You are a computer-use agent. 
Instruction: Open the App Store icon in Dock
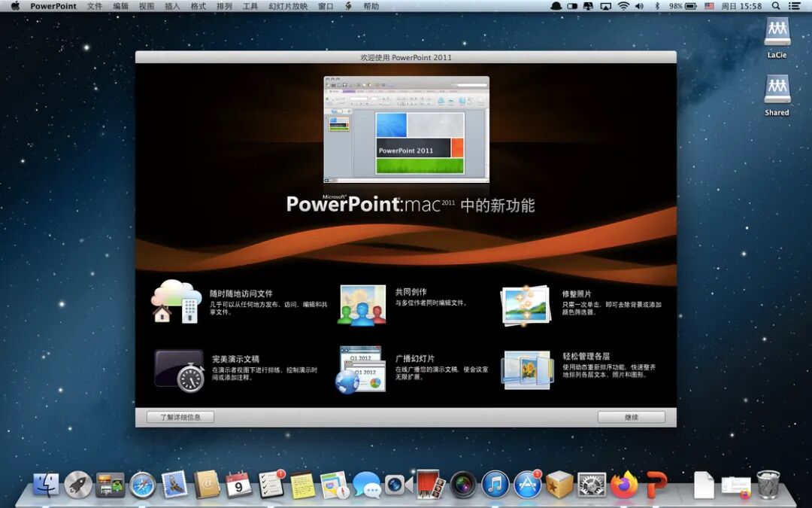point(527,485)
